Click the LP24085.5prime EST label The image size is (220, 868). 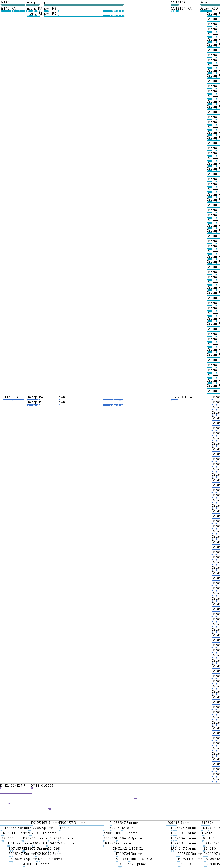184,843
